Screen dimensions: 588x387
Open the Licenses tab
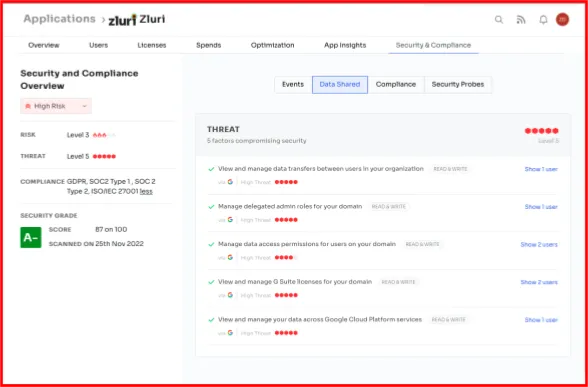click(x=152, y=45)
